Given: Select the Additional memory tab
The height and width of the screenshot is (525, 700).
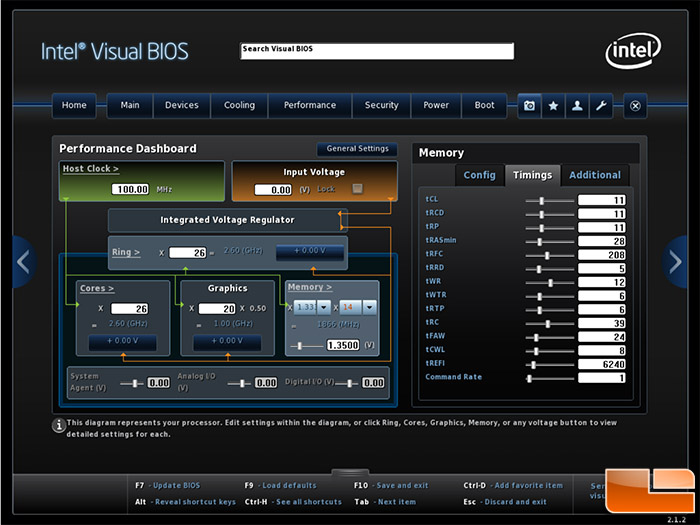Looking at the screenshot, I should (594, 175).
